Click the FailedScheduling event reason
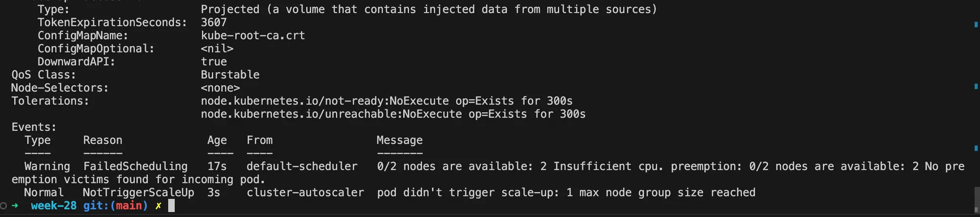This screenshot has width=980, height=217. tap(135, 166)
